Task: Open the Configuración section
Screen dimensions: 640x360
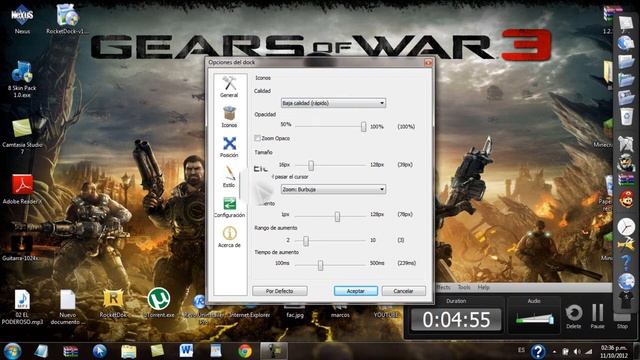Action: pos(229,207)
